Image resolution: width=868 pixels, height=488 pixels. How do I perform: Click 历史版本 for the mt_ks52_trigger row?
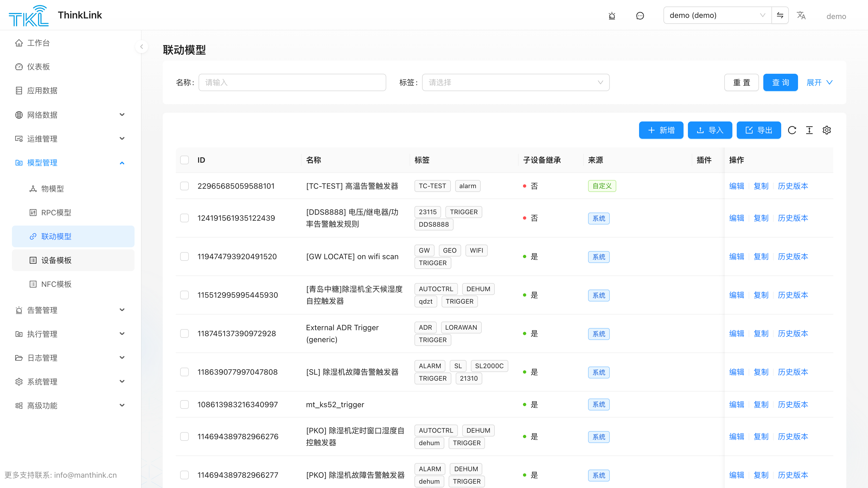[x=793, y=404]
